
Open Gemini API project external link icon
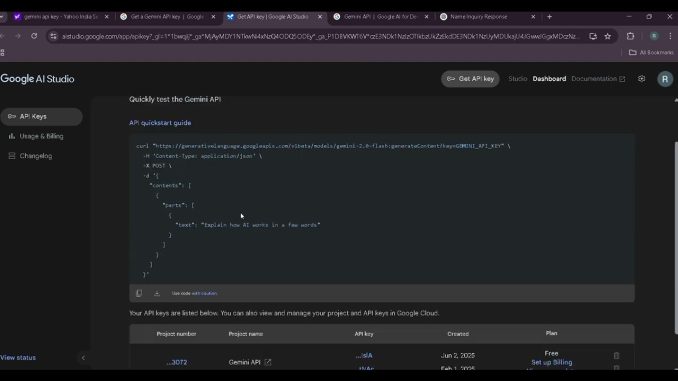pos(268,362)
